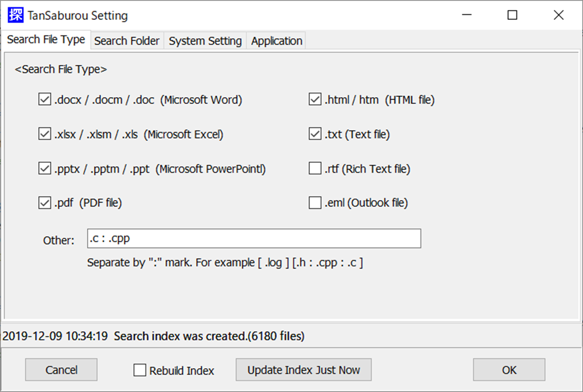The width and height of the screenshot is (583, 392).
Task: Enable the .eml Outlook file checkbox
Action: (x=314, y=202)
